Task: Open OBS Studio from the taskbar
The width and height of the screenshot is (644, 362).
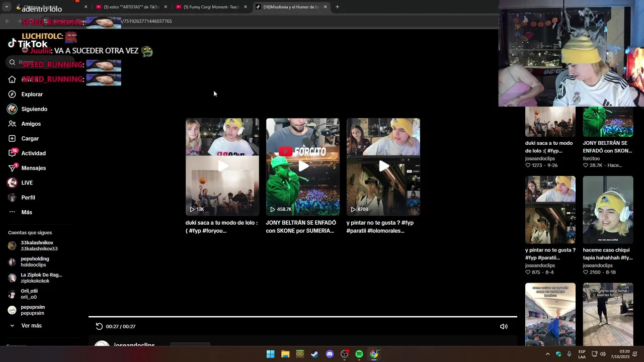Action: click(x=345, y=354)
